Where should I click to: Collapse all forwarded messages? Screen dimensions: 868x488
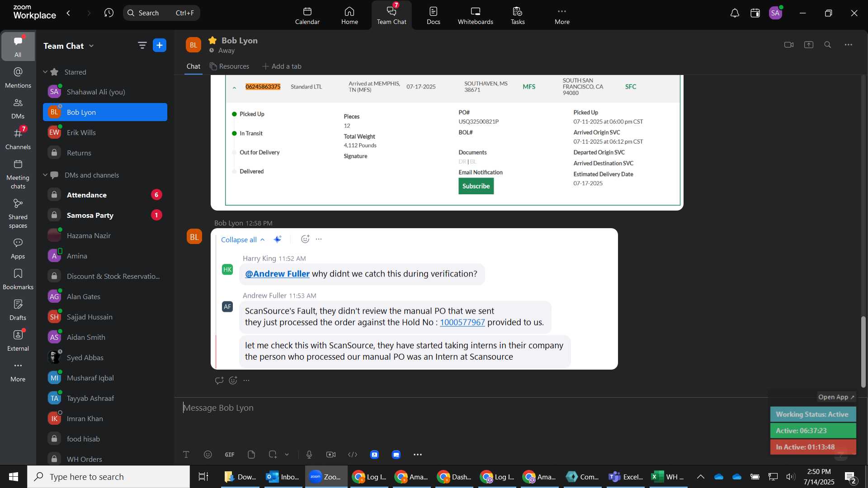click(x=243, y=239)
